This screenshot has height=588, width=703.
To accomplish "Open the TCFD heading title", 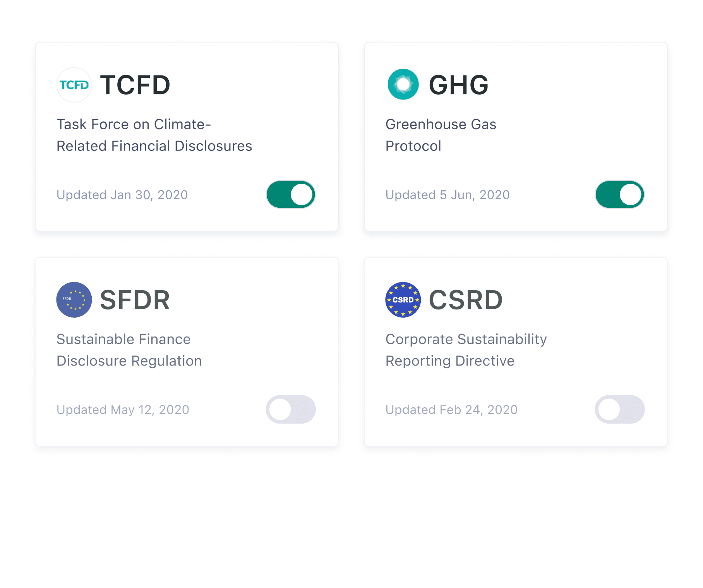I will [135, 85].
